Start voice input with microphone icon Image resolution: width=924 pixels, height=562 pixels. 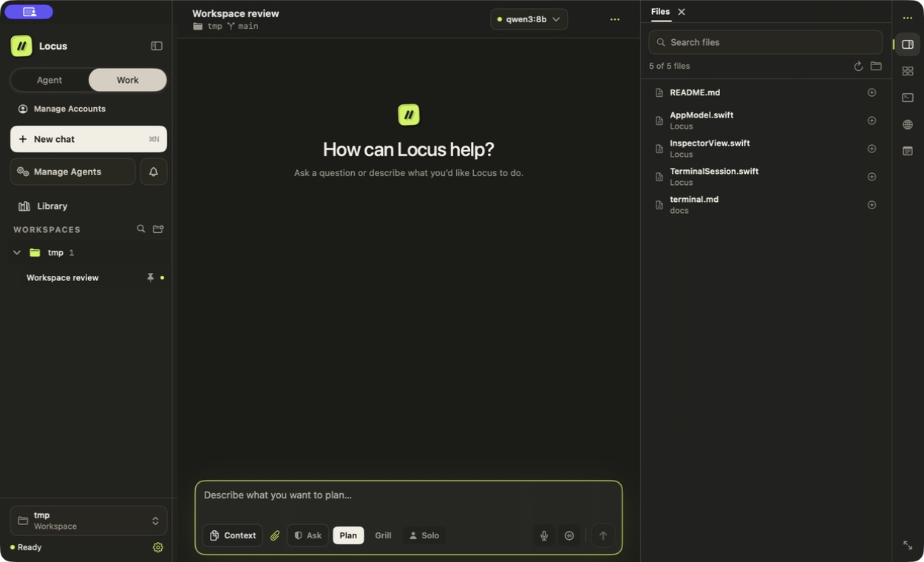[x=544, y=535]
